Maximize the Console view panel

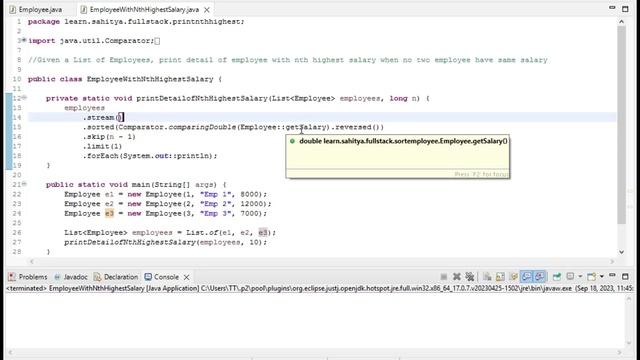(625, 277)
